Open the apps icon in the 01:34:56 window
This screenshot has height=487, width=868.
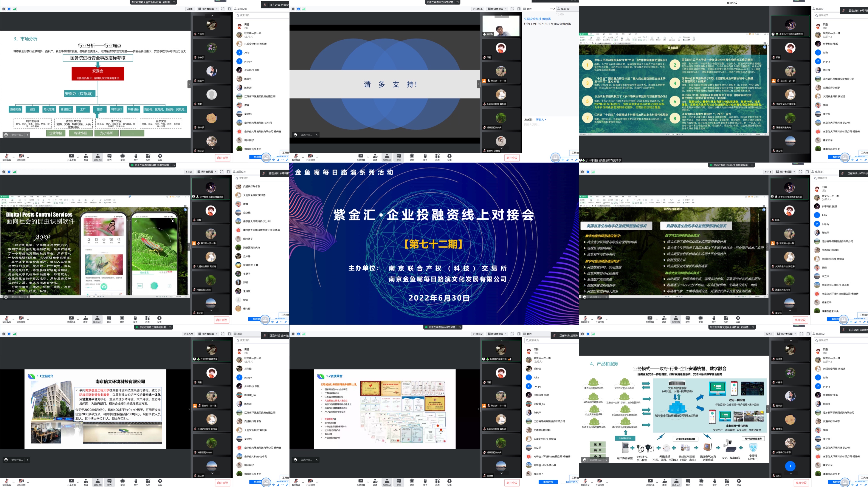[x=437, y=157]
